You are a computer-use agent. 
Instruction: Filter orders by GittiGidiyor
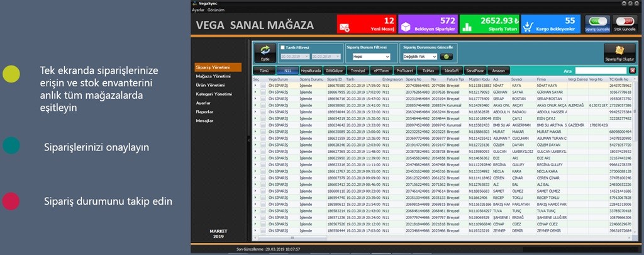coord(335,71)
